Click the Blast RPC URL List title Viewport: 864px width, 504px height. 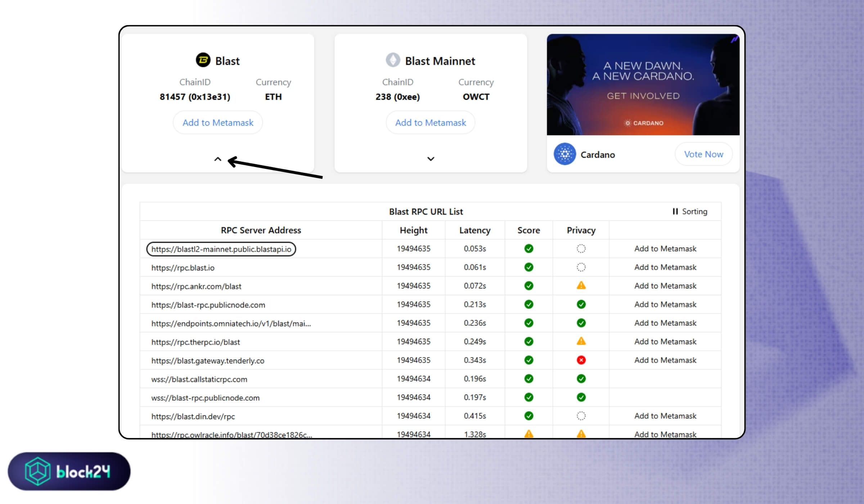tap(426, 211)
